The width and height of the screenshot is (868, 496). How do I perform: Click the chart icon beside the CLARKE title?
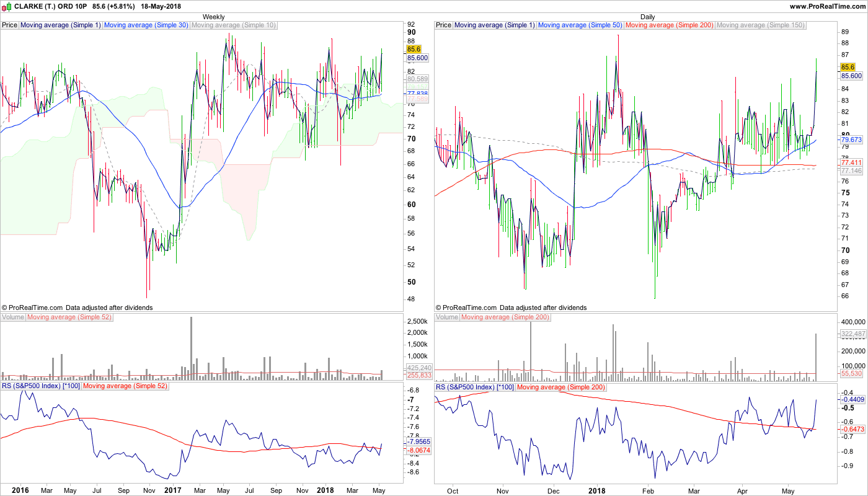[6, 6]
